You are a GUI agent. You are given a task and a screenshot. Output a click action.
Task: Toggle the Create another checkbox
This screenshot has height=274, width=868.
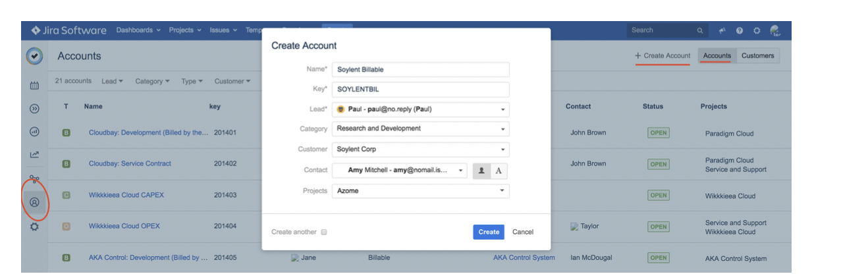pos(324,232)
